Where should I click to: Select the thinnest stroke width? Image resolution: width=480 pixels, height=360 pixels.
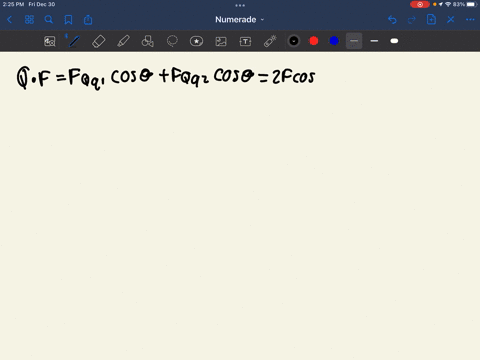point(354,41)
